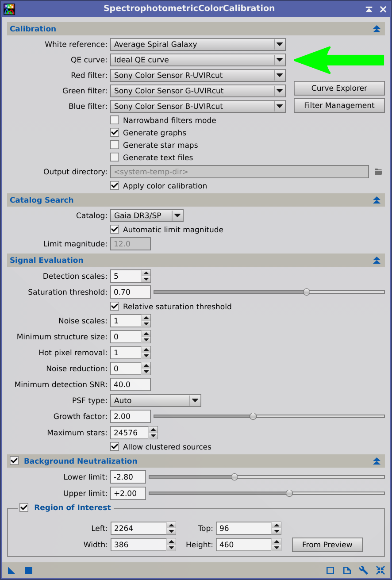
Task: Click the Track View square outline icon
Action: [x=330, y=570]
